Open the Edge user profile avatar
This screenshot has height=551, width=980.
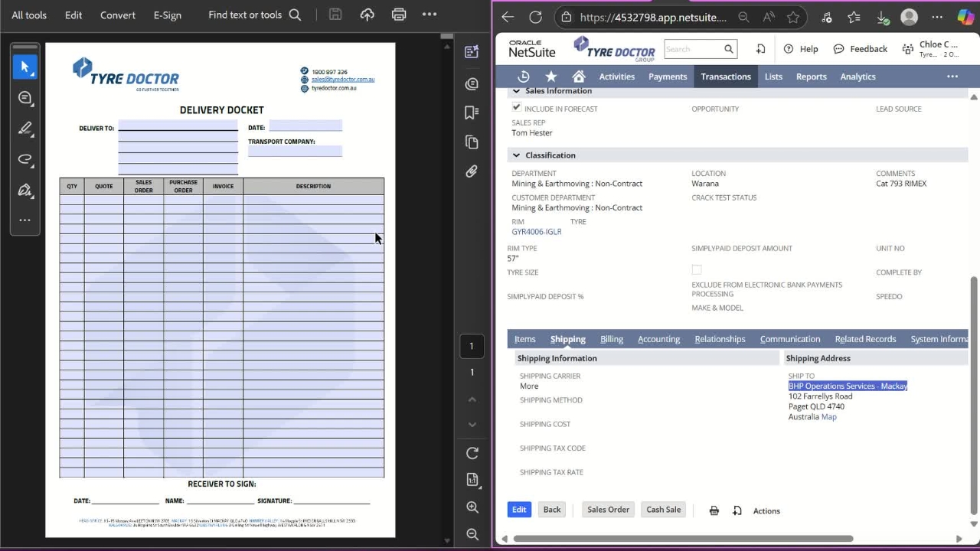[x=909, y=17]
